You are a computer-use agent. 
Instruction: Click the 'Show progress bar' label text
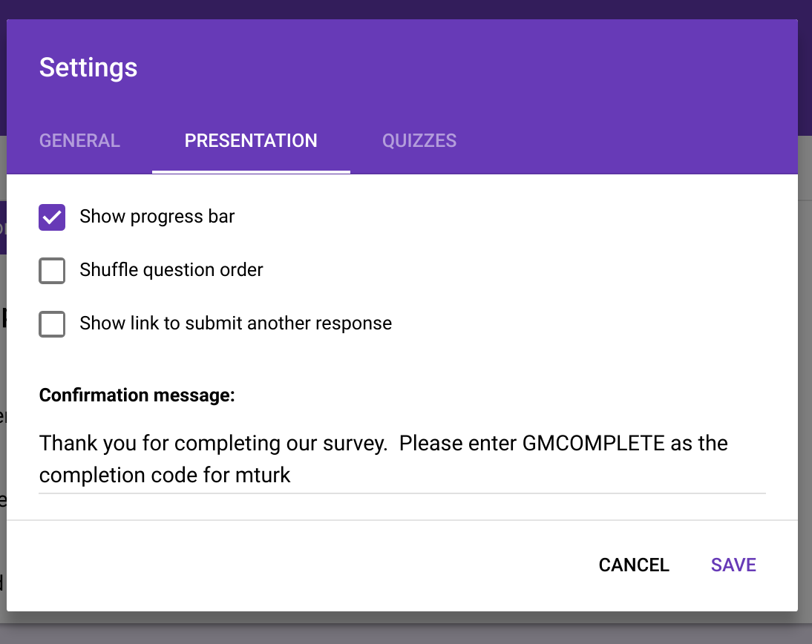point(157,217)
